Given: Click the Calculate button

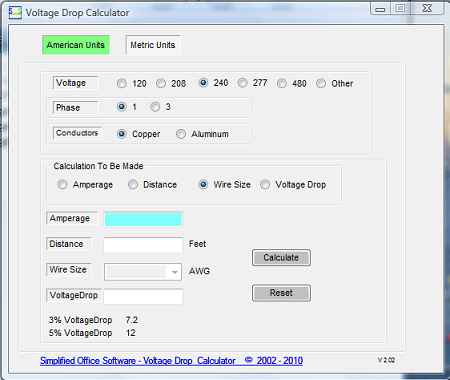Looking at the screenshot, I should (x=281, y=258).
